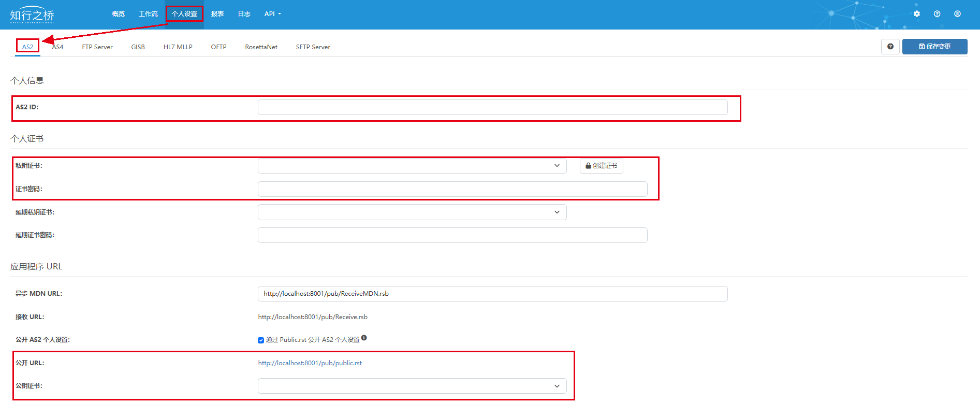This screenshot has width=980, height=402.
Task: Click the 创建证书 button
Action: tap(601, 166)
